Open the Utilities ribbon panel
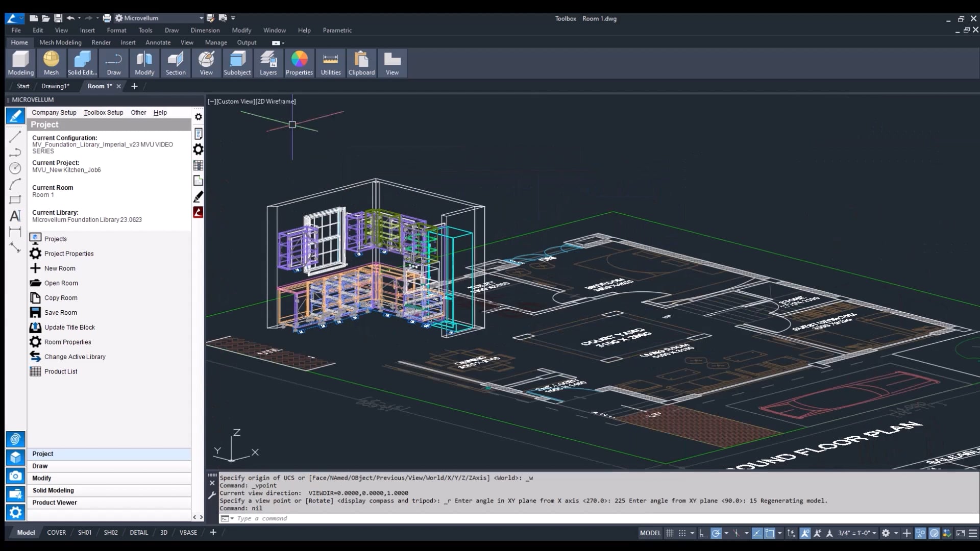 click(331, 63)
